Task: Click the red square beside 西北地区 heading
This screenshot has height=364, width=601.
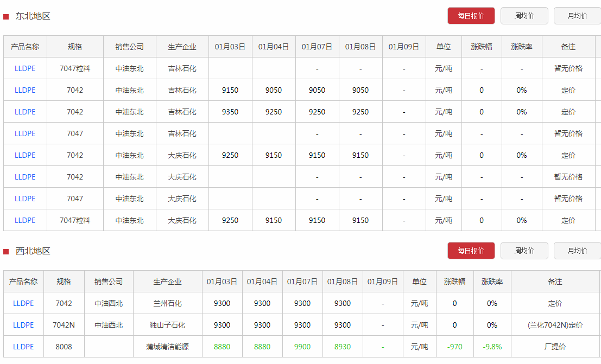Action: [6, 251]
